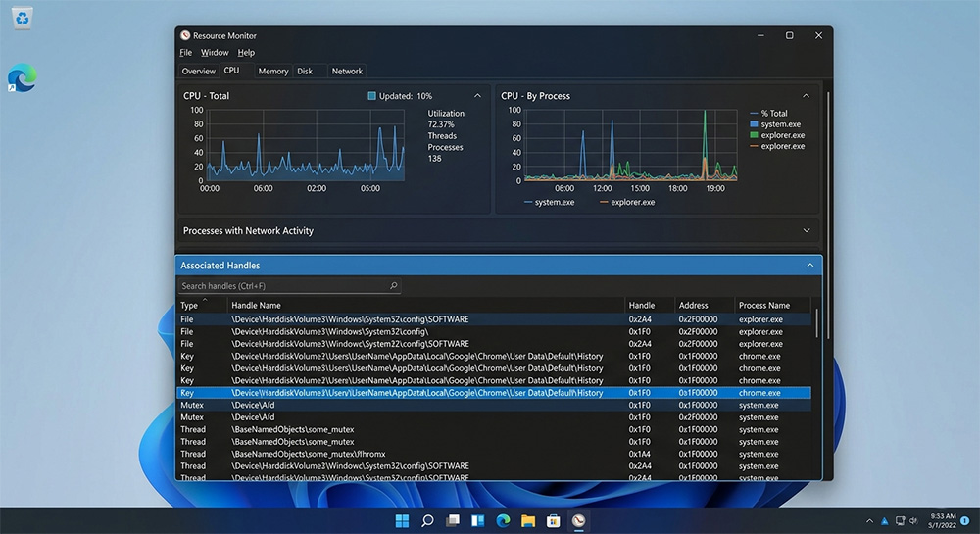980x534 pixels.
Task: Sort by the Type column header
Action: click(x=189, y=306)
